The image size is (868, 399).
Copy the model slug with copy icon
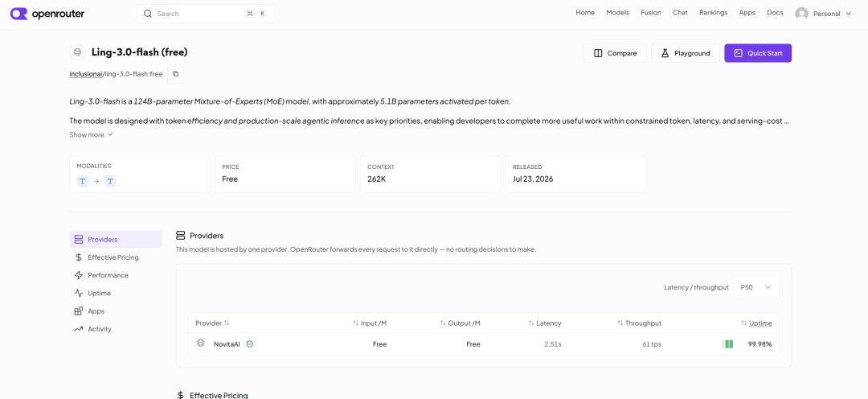tap(175, 74)
